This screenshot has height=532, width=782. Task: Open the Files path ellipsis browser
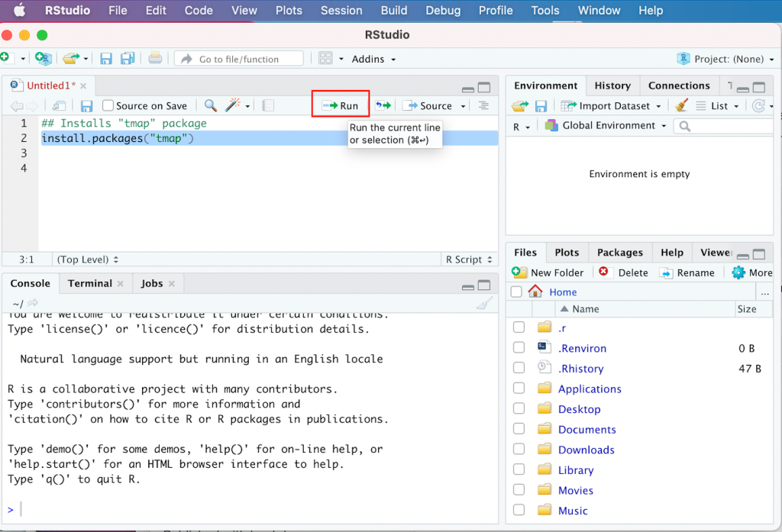(764, 292)
